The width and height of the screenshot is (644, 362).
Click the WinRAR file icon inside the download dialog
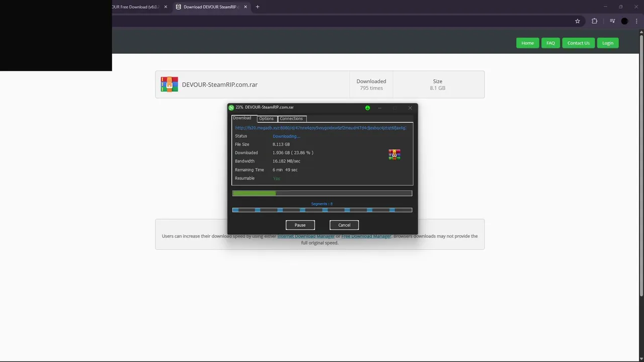(394, 154)
